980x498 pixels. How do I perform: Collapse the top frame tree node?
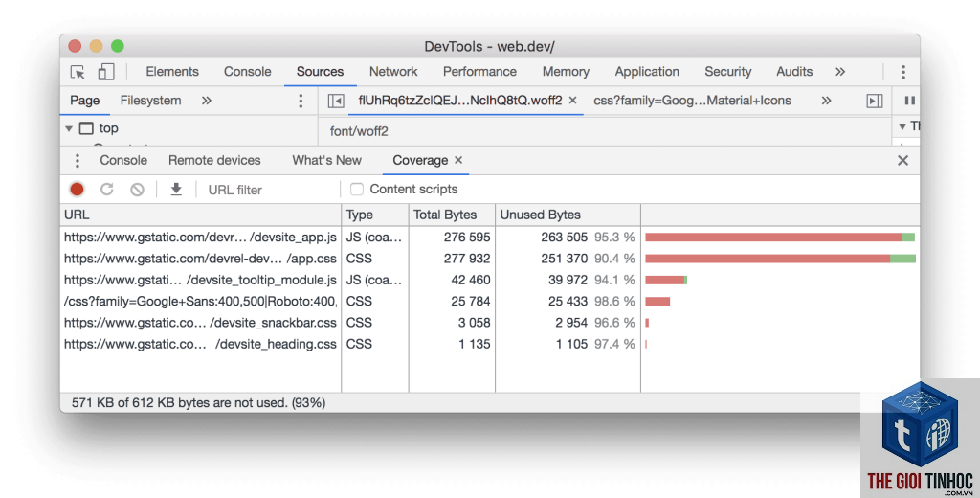[x=69, y=128]
